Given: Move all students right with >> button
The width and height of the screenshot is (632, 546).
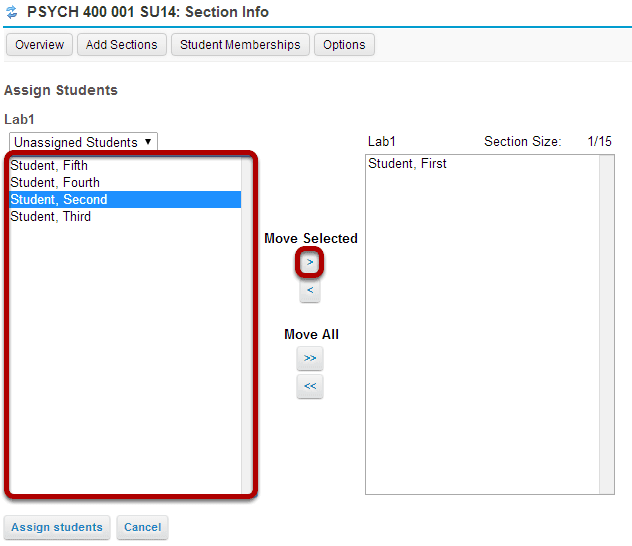Looking at the screenshot, I should coord(310,358).
